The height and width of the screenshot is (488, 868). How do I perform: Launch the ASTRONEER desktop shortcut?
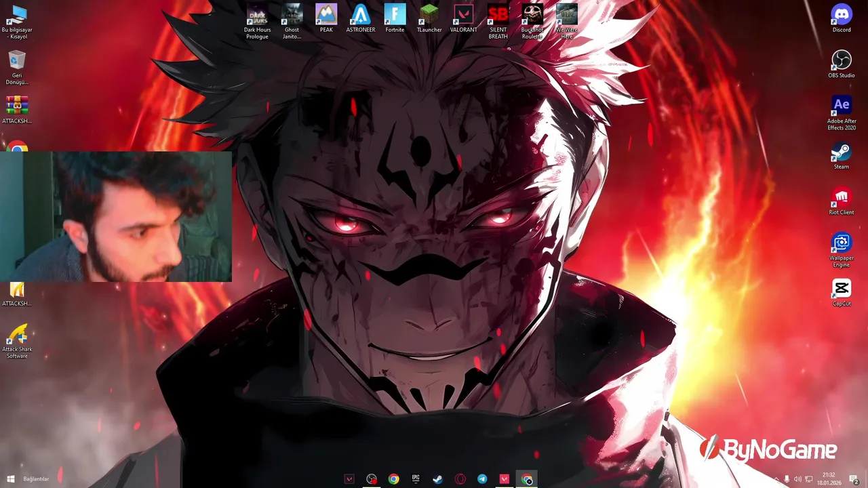pos(360,18)
